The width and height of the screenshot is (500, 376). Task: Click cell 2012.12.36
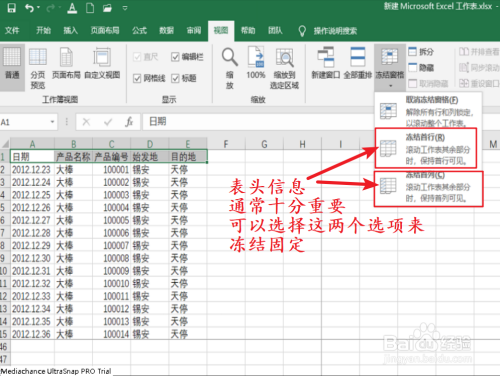pyautogui.click(x=32, y=334)
